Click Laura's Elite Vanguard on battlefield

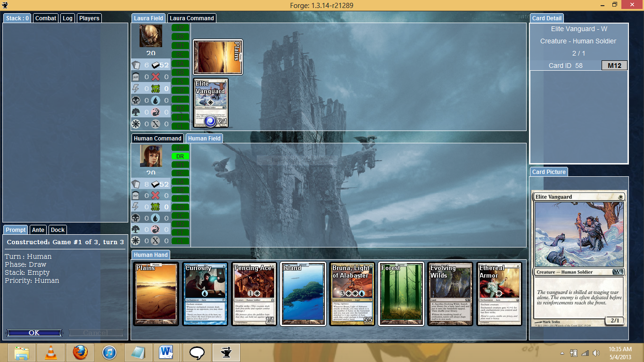(211, 103)
